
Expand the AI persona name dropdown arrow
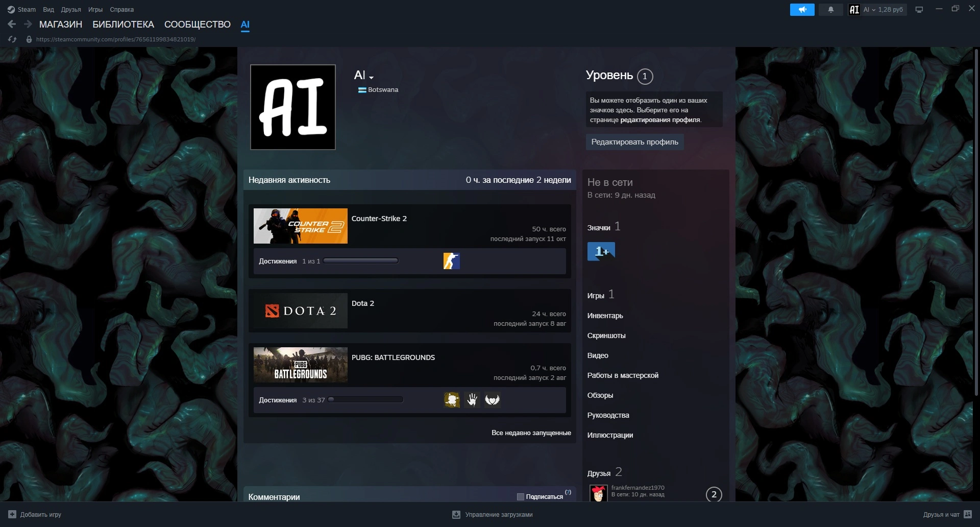click(371, 78)
